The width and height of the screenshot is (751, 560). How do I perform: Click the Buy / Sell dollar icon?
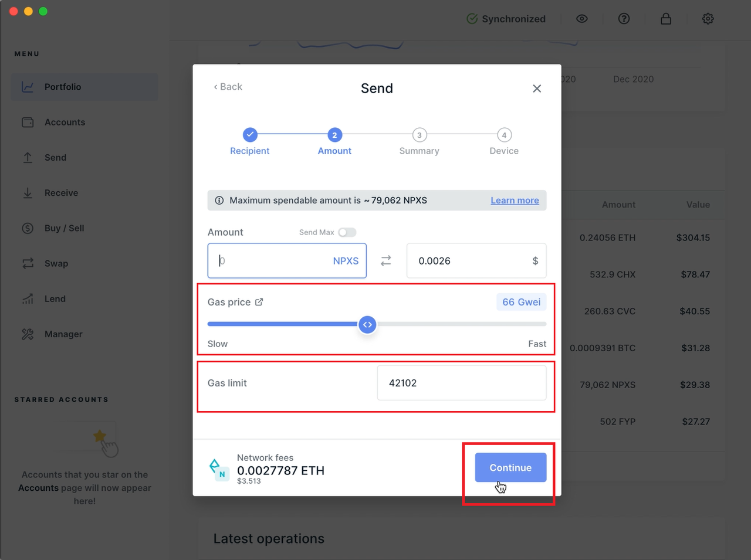(x=28, y=228)
